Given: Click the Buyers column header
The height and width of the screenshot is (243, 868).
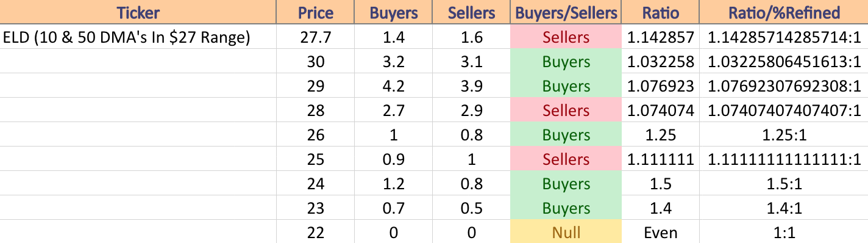Looking at the screenshot, I should 394,12.
